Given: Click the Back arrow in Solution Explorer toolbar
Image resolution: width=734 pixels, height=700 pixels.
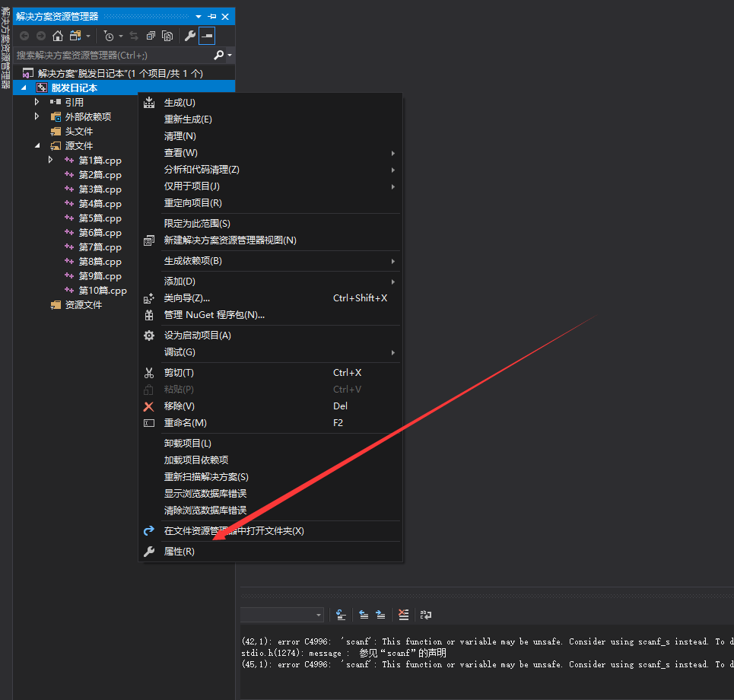Looking at the screenshot, I should 24,36.
